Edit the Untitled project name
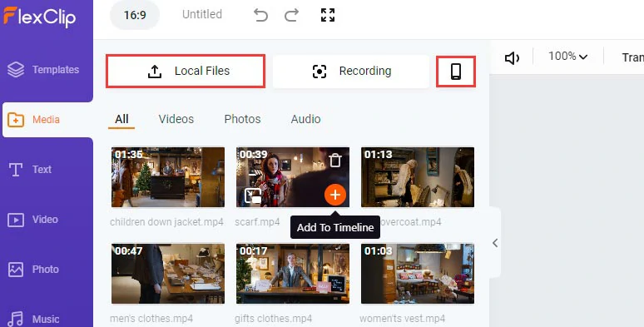Image resolution: width=644 pixels, height=327 pixels. tap(202, 14)
